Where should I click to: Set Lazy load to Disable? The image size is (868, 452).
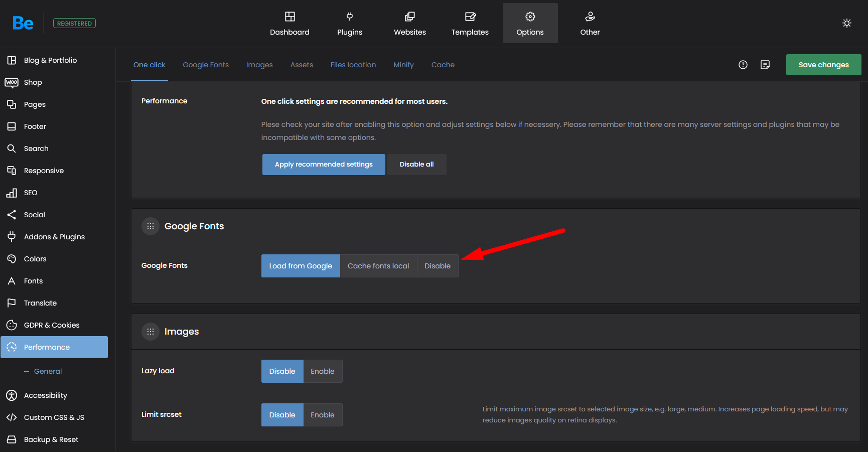[x=282, y=371]
